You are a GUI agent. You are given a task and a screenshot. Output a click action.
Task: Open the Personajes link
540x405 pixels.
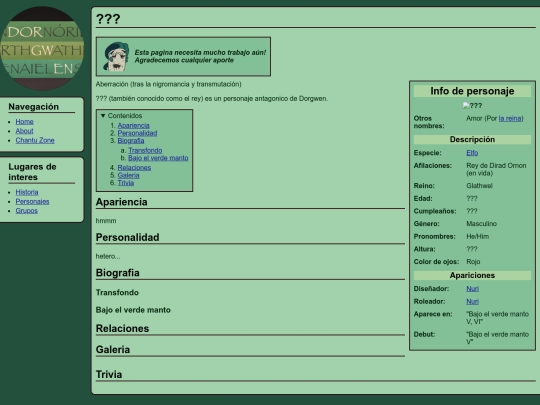tap(32, 201)
